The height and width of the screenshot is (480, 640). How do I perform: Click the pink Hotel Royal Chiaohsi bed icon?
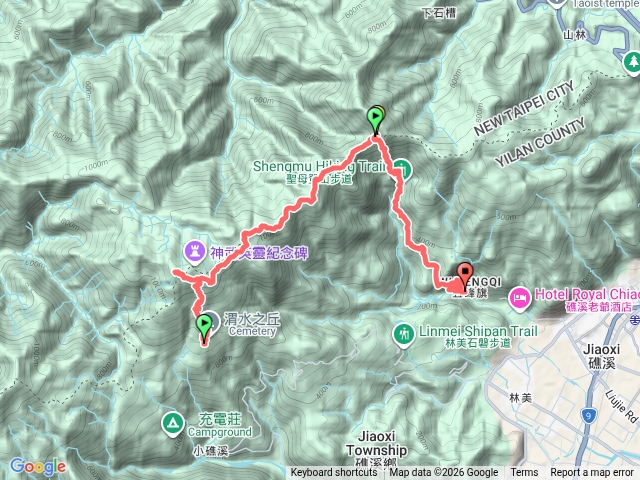point(520,299)
